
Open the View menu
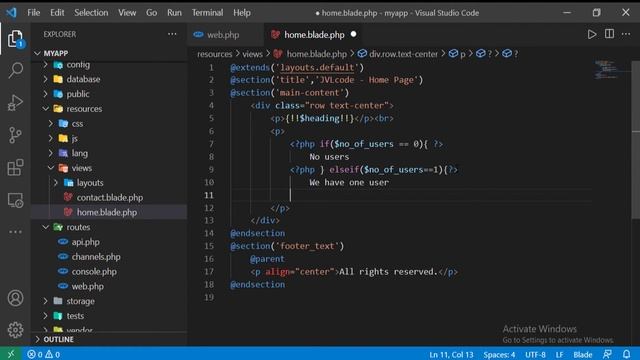(x=127, y=13)
